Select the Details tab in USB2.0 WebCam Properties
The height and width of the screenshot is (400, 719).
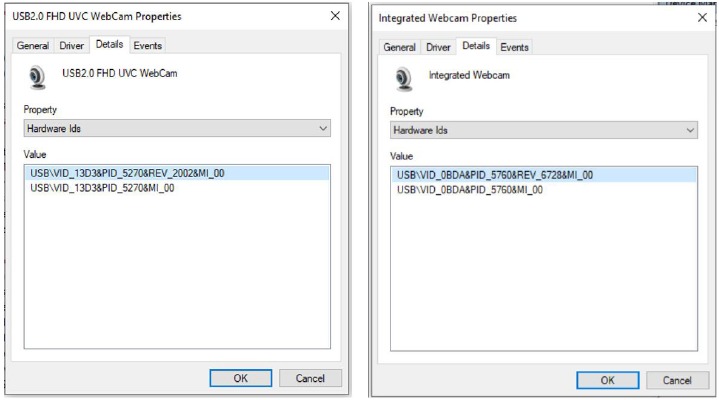tap(109, 44)
